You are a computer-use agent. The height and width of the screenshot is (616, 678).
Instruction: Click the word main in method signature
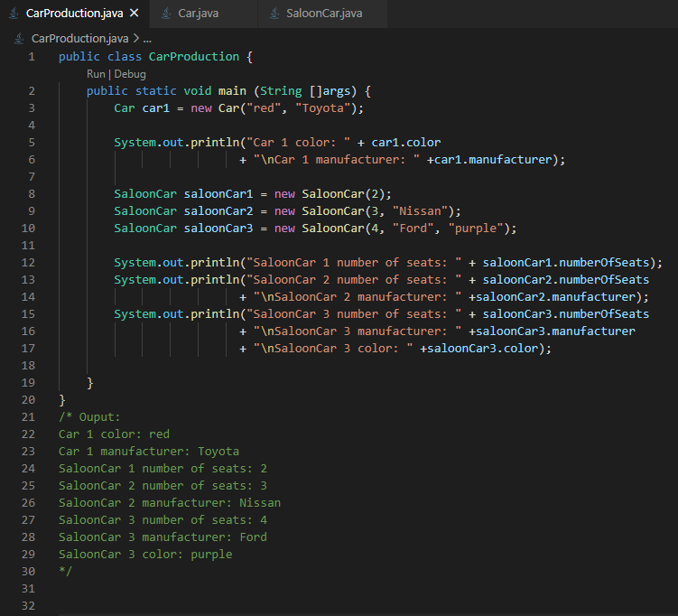pos(232,91)
